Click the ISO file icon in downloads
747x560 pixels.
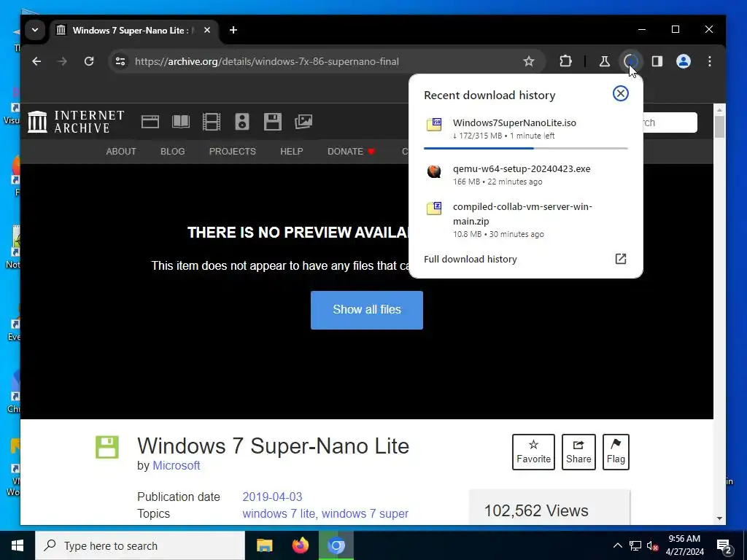click(x=433, y=124)
